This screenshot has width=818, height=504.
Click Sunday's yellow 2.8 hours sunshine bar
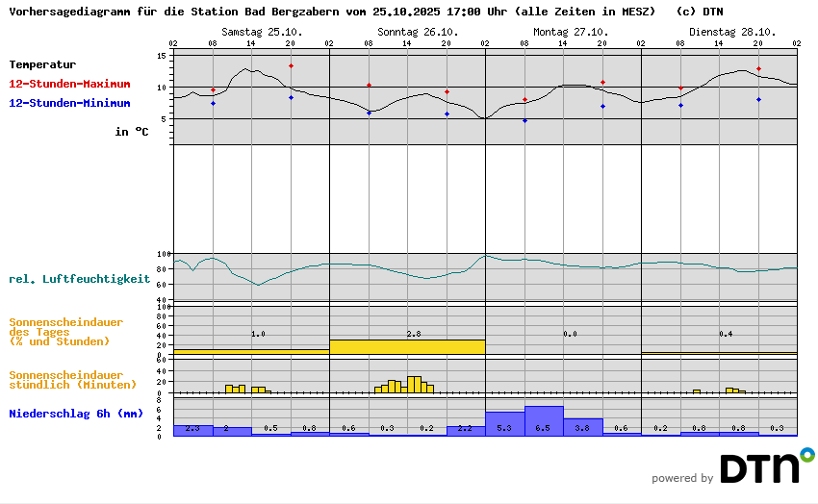(407, 346)
